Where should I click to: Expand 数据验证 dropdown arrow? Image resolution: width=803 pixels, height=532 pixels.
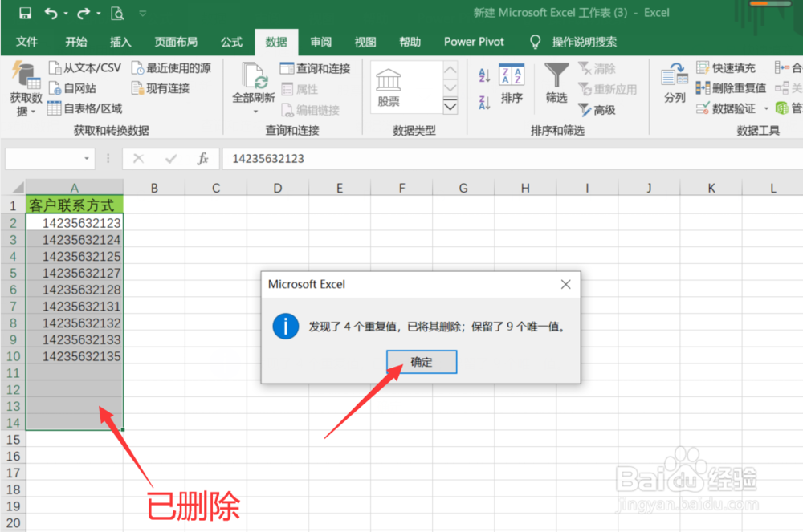coord(766,108)
